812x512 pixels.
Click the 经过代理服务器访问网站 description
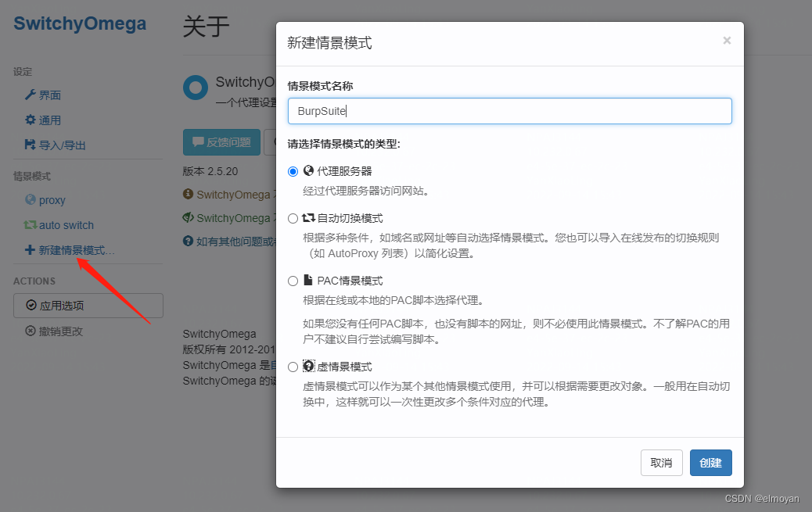(366, 191)
